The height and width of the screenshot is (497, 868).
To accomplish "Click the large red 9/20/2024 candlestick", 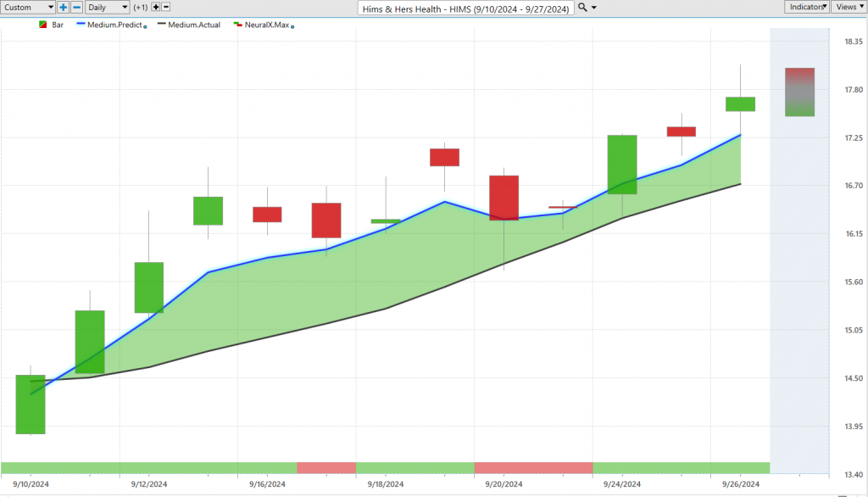I will (504, 198).
